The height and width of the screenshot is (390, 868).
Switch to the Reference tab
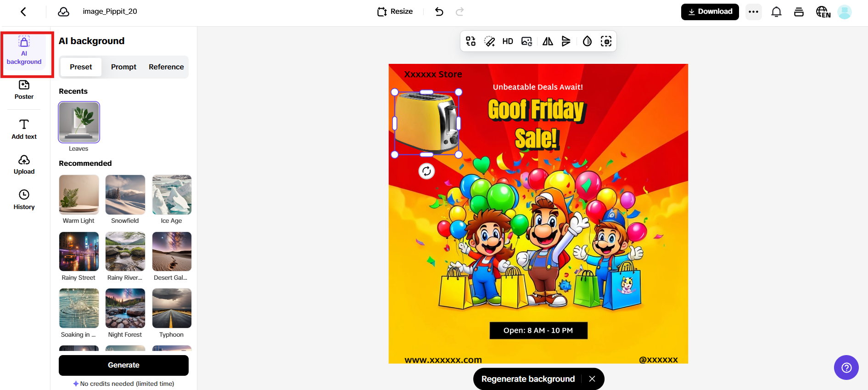point(166,67)
